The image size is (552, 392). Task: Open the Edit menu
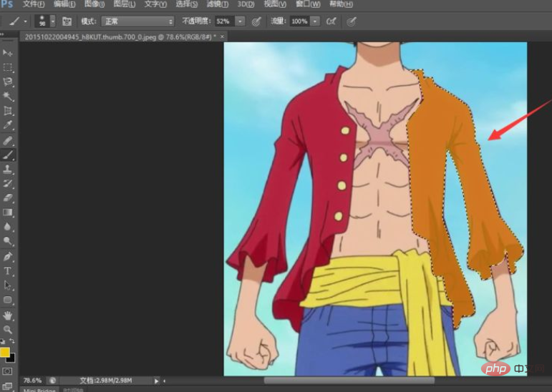pyautogui.click(x=64, y=4)
